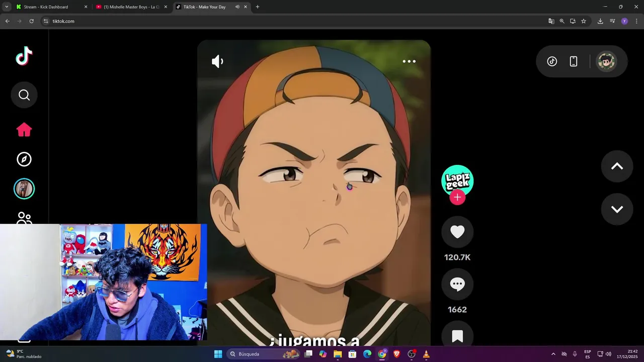This screenshot has width=644, height=362.
Task: Open VLC media player from the taskbar
Action: tap(426, 354)
